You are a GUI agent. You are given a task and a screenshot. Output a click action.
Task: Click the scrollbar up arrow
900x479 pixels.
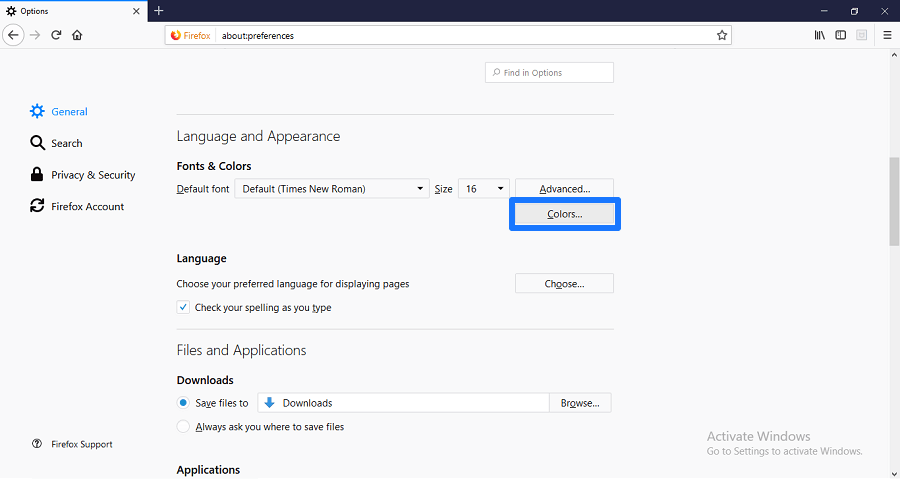(x=894, y=55)
